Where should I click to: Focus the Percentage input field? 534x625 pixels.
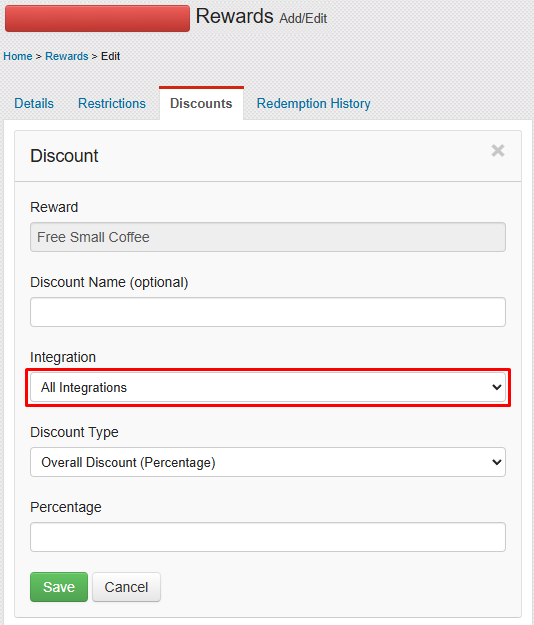click(x=268, y=537)
